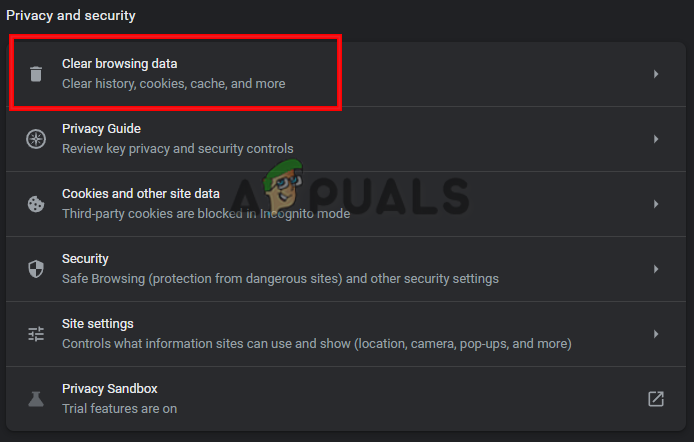Open the Site settings title
Screen dimensions: 694x442
tap(97, 324)
